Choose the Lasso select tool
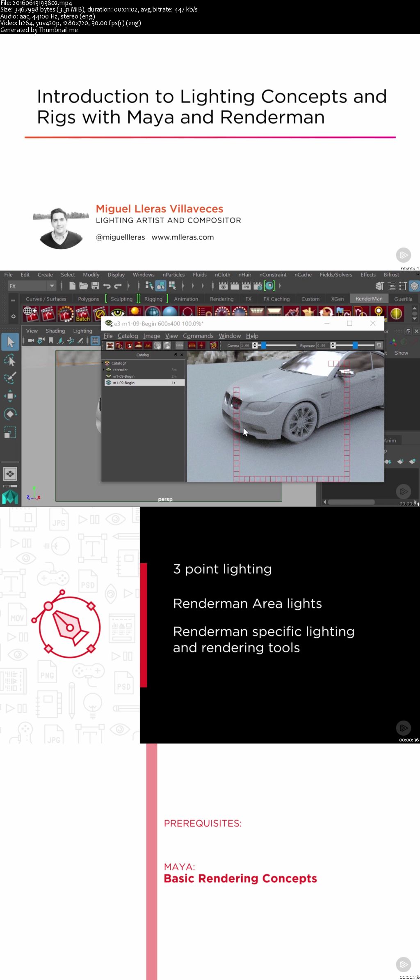 click(x=10, y=360)
